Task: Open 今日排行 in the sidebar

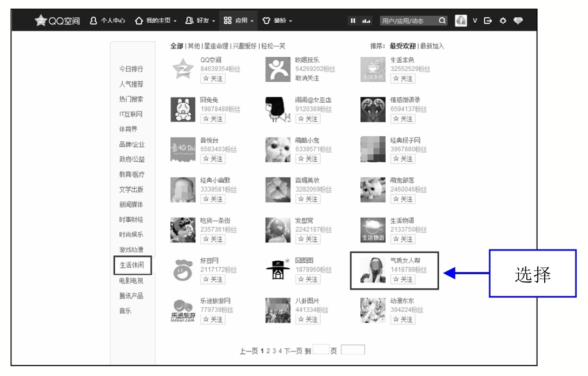Action: (x=131, y=69)
